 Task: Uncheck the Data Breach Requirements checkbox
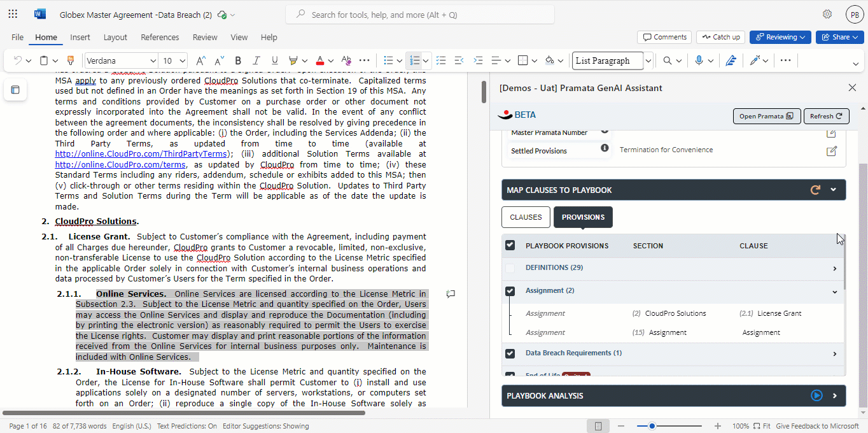pyautogui.click(x=510, y=353)
